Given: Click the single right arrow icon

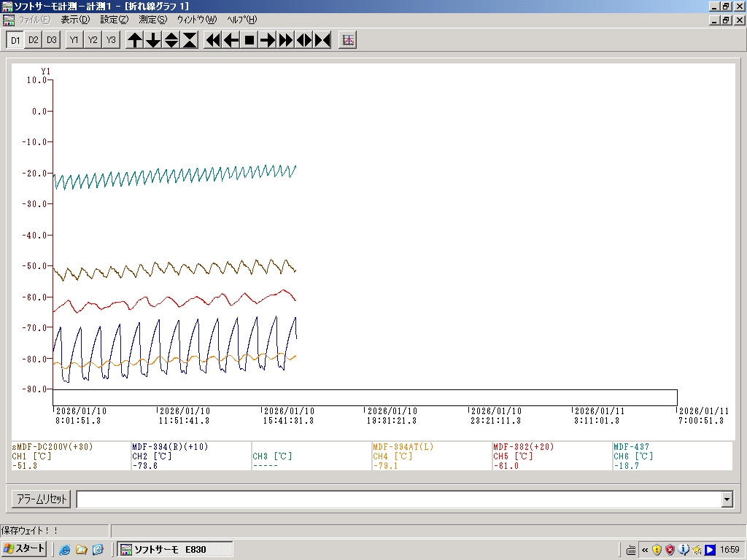Looking at the screenshot, I should tap(268, 40).
